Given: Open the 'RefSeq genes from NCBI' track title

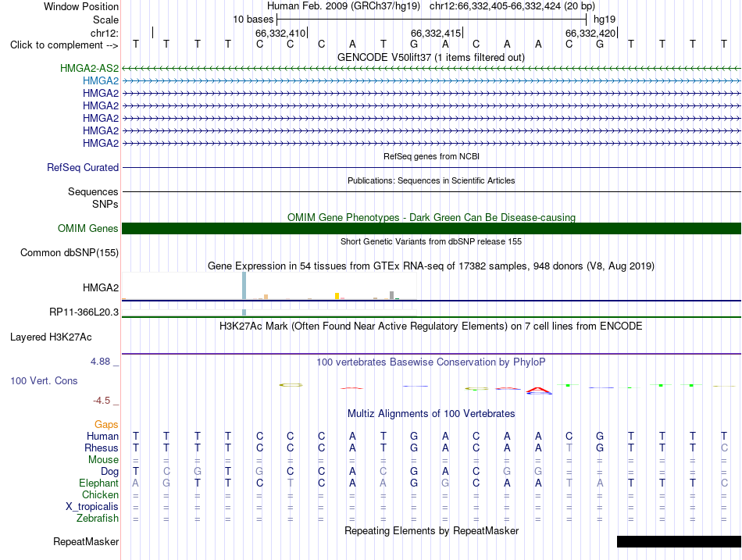Looking at the screenshot, I should (x=431, y=156).
